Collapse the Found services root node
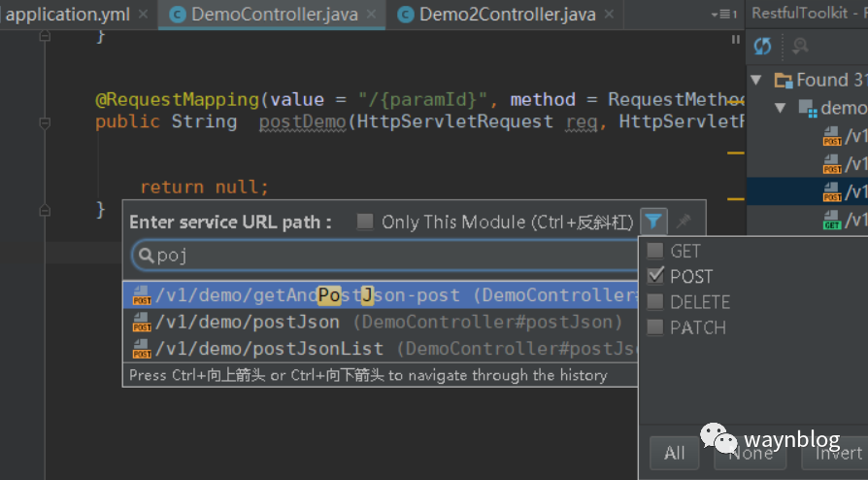868x480 pixels. point(756,81)
